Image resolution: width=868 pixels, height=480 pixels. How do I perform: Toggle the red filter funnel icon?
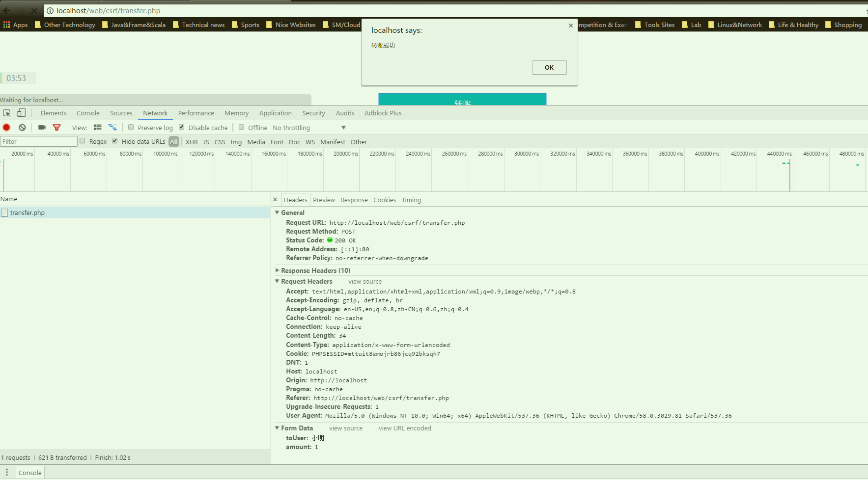(57, 128)
